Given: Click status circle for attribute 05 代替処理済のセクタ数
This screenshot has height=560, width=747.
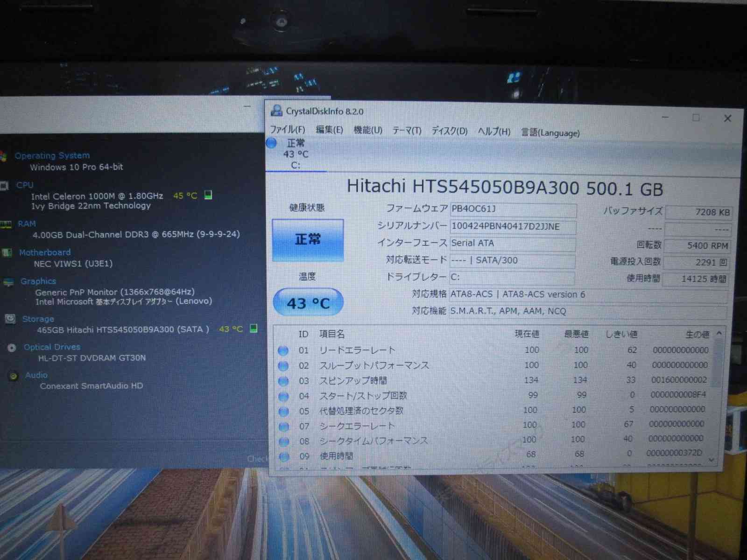Looking at the screenshot, I should point(283,412).
